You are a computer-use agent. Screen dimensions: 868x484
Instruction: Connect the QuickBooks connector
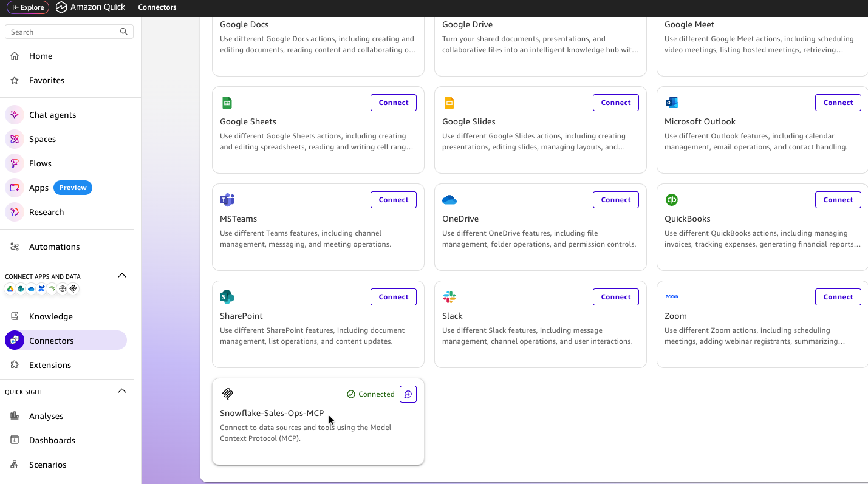tap(838, 200)
